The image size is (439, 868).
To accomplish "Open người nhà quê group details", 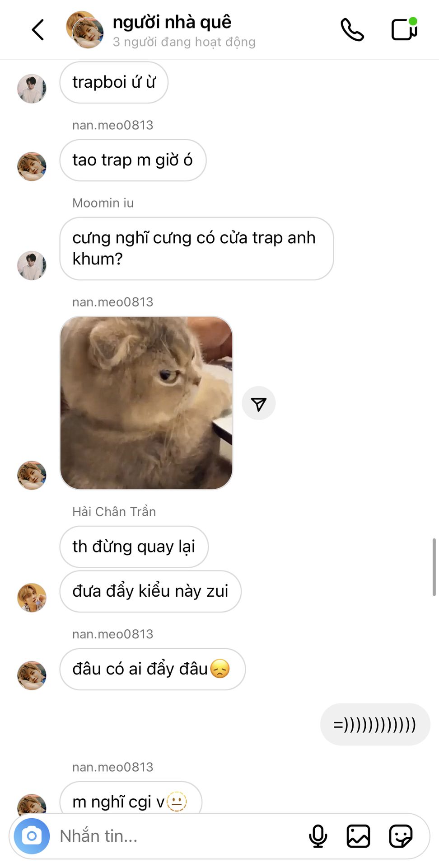I will 172,22.
